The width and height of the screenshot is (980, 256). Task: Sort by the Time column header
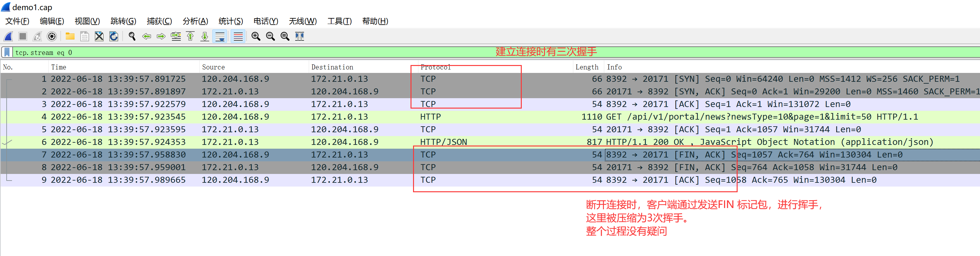(x=124, y=67)
